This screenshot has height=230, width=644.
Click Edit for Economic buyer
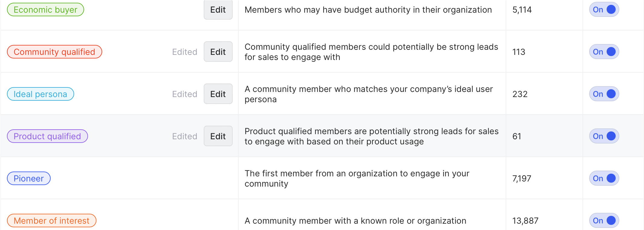(x=218, y=10)
